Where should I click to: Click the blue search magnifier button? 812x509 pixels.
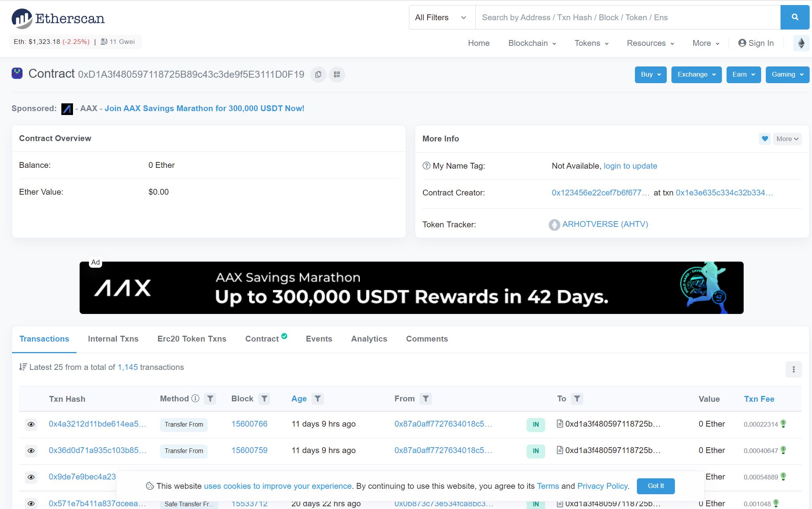click(795, 17)
